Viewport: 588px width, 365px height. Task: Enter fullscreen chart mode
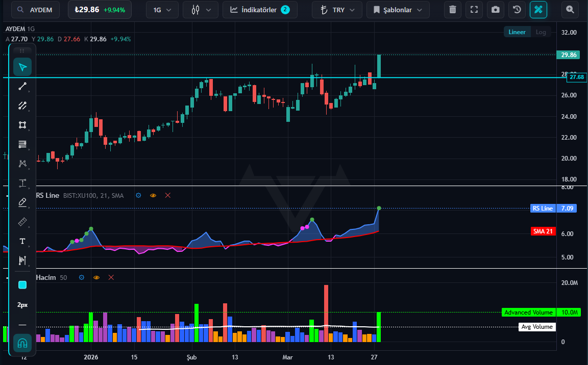coord(474,10)
